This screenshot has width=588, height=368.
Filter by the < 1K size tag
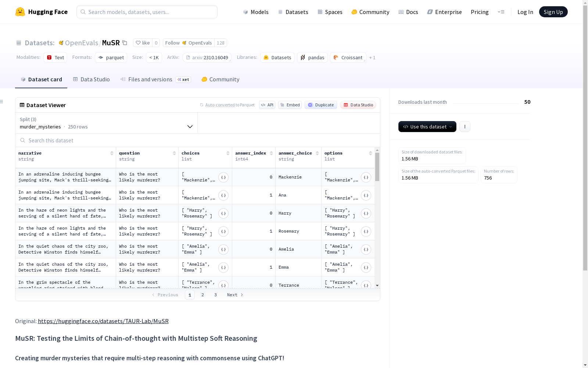pyautogui.click(x=154, y=57)
